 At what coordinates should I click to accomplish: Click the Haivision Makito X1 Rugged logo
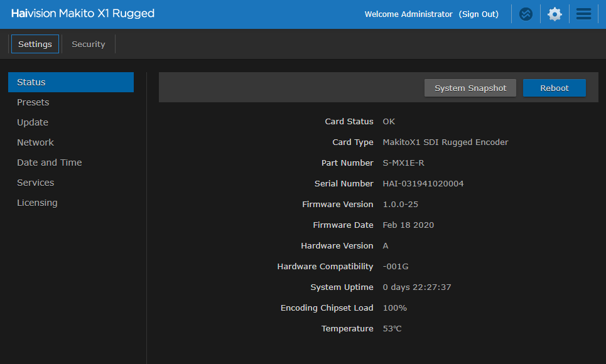click(x=82, y=13)
